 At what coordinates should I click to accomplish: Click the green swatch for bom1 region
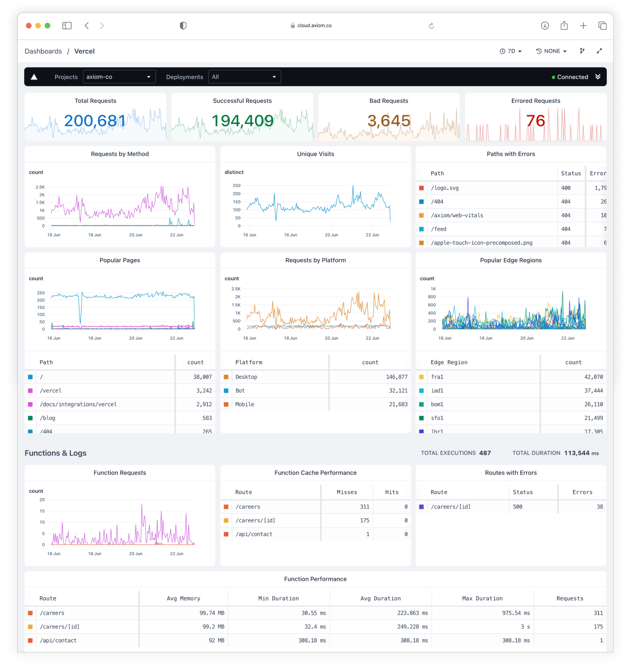(x=421, y=405)
